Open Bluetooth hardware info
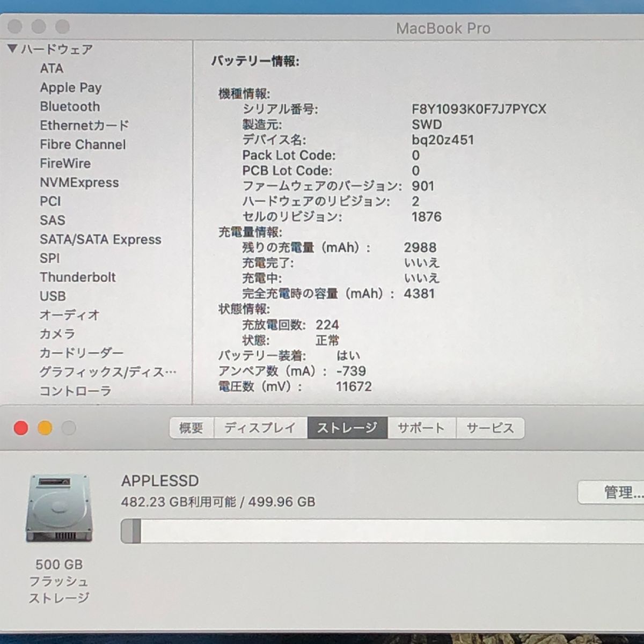 [x=70, y=106]
